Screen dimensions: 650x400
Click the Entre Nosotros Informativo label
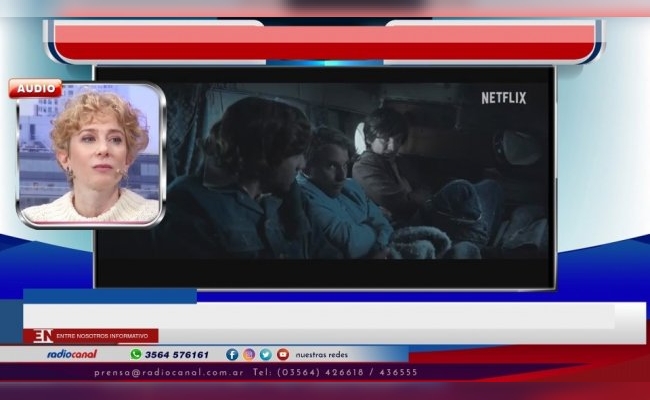point(102,336)
